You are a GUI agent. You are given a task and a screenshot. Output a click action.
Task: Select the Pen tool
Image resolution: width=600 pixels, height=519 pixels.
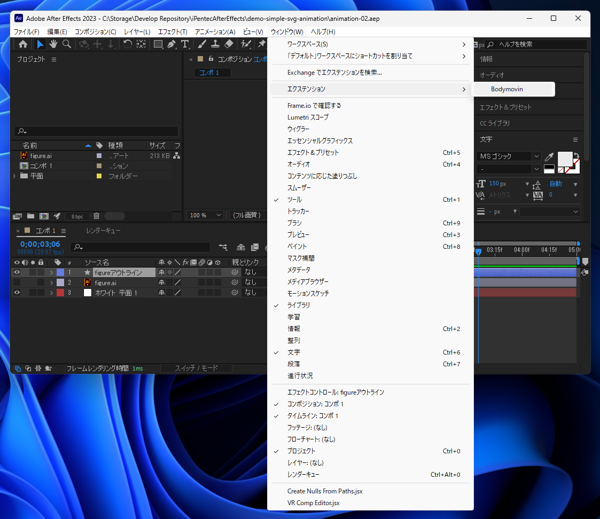pyautogui.click(x=171, y=44)
